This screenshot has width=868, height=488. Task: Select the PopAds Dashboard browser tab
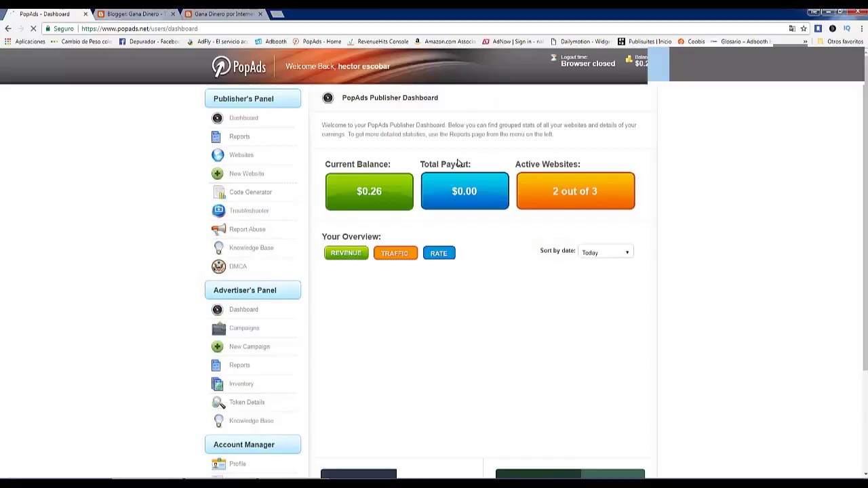[x=45, y=14]
